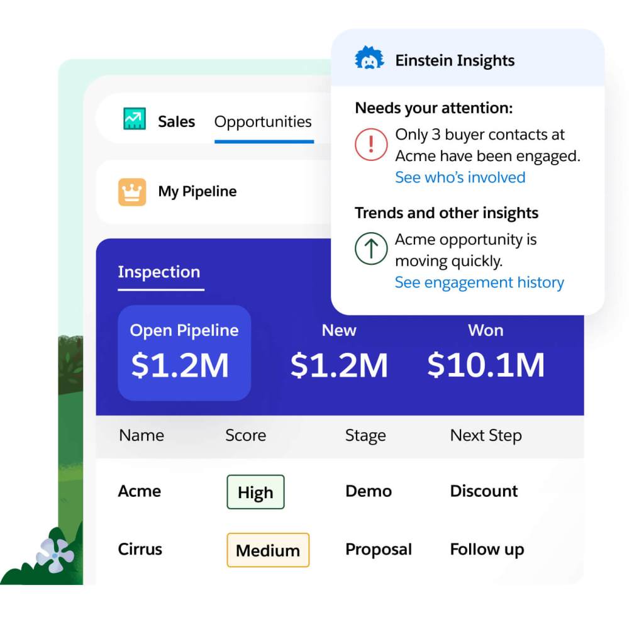Click the Einstein mascot icon
The image size is (644, 644).
pos(369,58)
